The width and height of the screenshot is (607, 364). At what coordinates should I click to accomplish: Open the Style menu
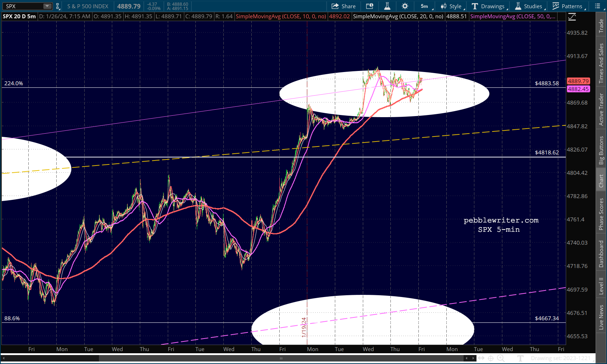click(452, 6)
